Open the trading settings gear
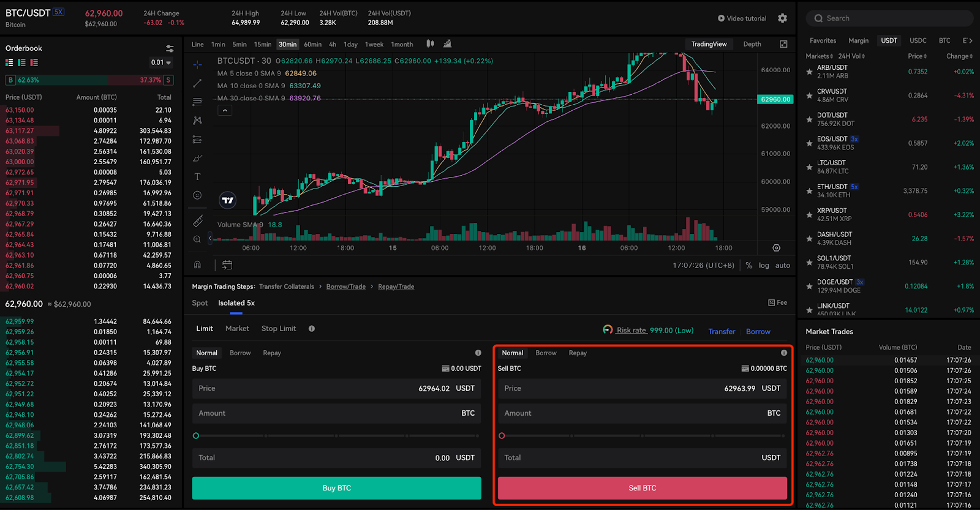The image size is (980, 510). tap(782, 18)
